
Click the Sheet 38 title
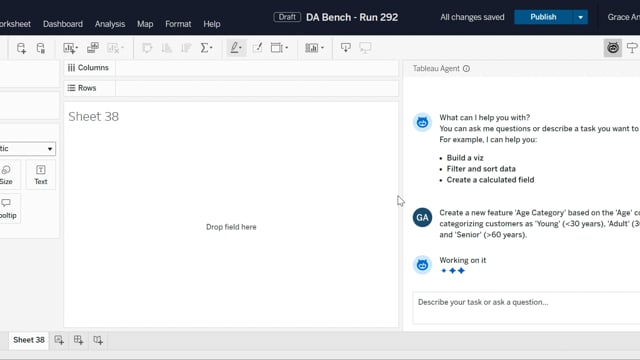pos(93,117)
